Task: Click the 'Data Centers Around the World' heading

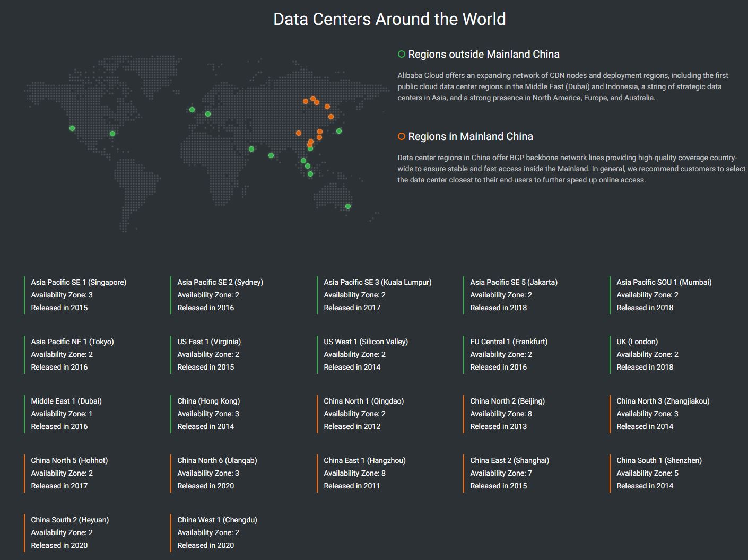Action: click(389, 19)
